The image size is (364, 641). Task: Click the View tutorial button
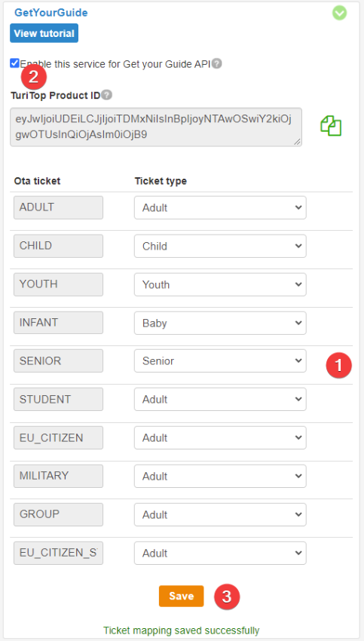click(x=44, y=33)
